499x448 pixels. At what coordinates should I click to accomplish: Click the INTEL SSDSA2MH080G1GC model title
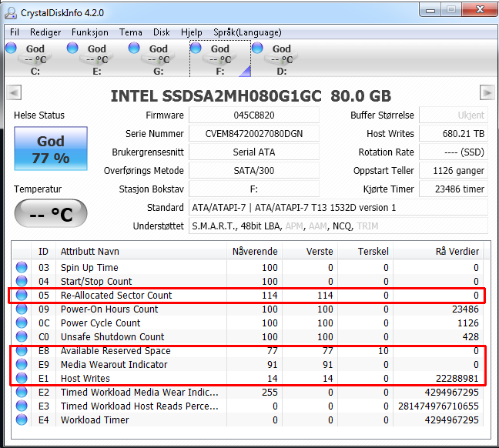tap(251, 95)
